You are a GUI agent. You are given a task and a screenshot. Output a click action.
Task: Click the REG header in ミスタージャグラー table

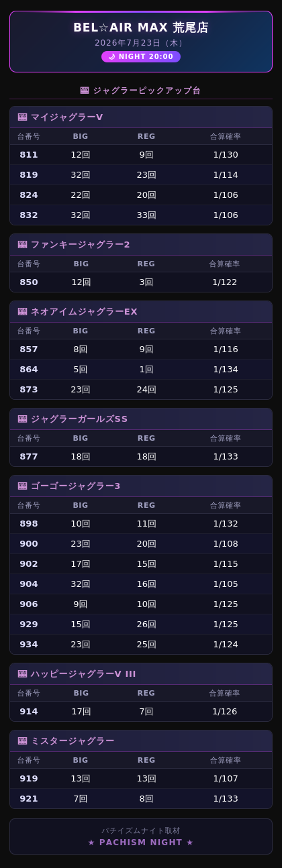point(146,760)
